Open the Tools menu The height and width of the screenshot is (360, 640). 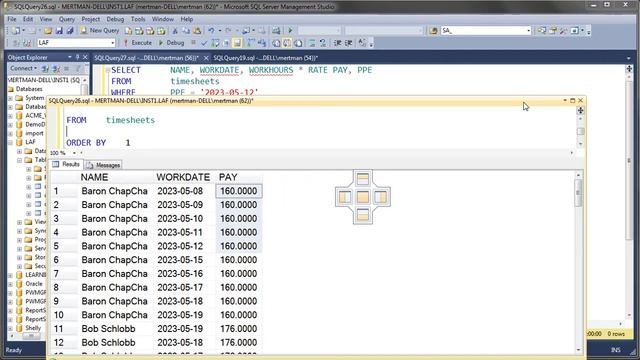[x=138, y=19]
